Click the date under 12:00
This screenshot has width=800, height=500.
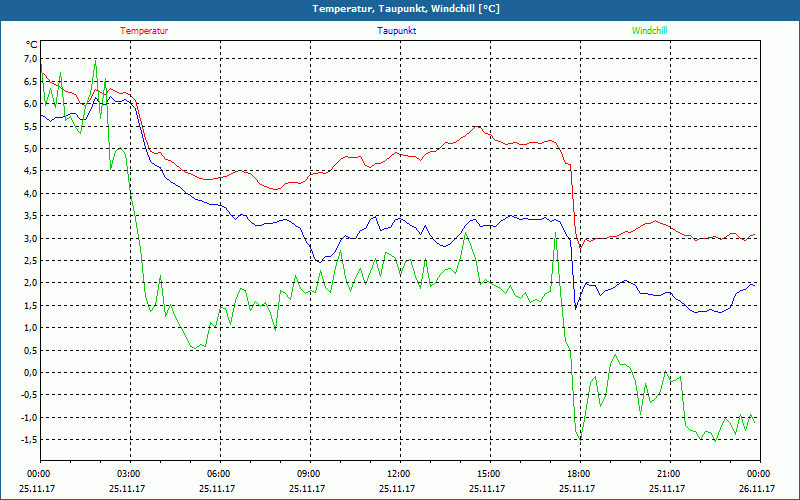pos(397,489)
